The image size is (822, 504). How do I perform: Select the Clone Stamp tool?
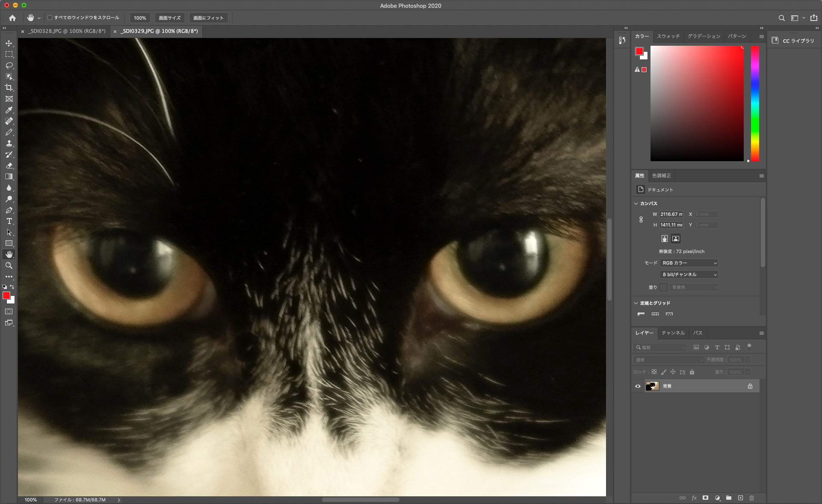pyautogui.click(x=9, y=143)
